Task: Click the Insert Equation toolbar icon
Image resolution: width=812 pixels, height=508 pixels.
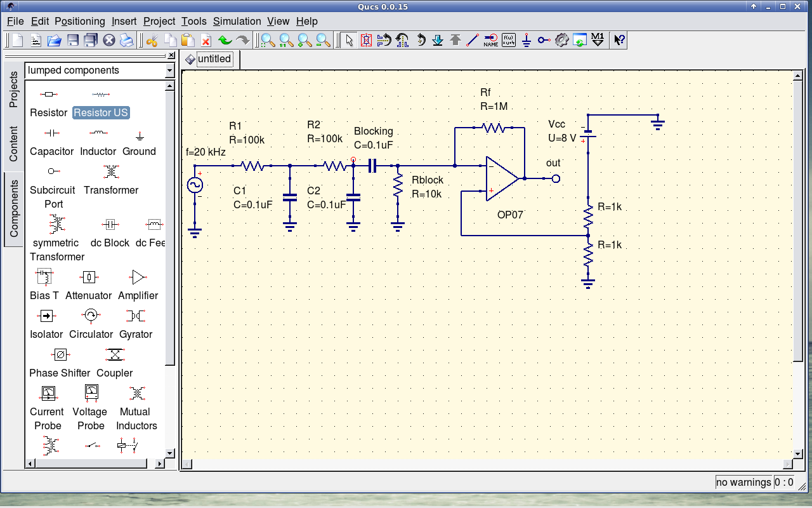Action: point(508,41)
